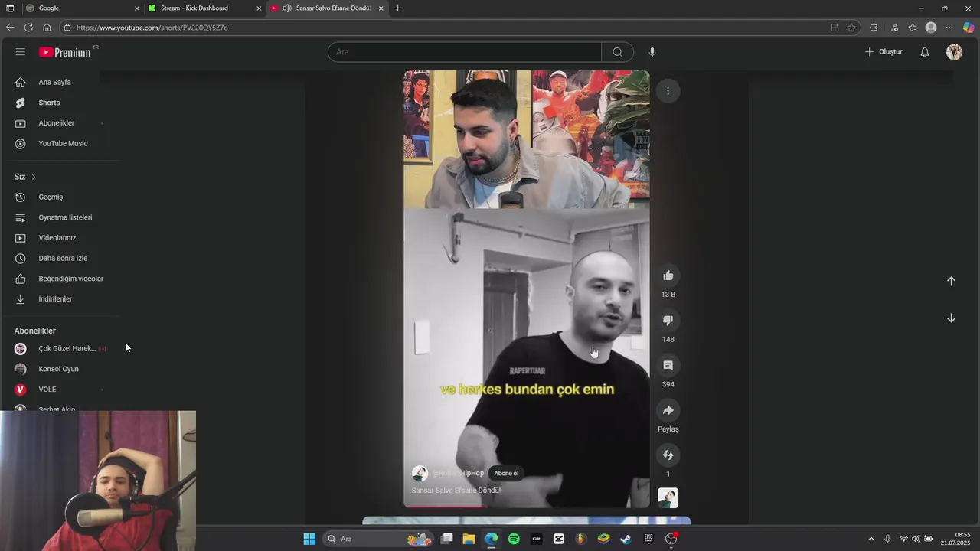The height and width of the screenshot is (551, 980).
Task: Click the Windows taskbar search box
Action: 379,539
